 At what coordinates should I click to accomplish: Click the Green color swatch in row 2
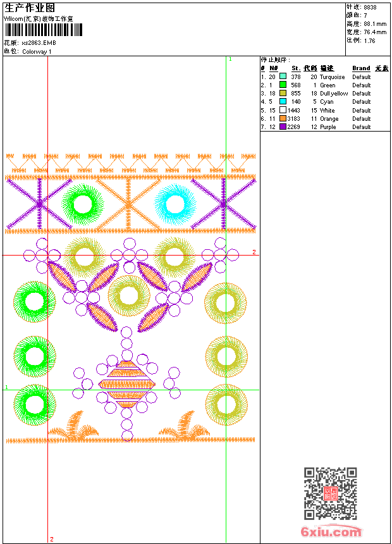pos(283,85)
